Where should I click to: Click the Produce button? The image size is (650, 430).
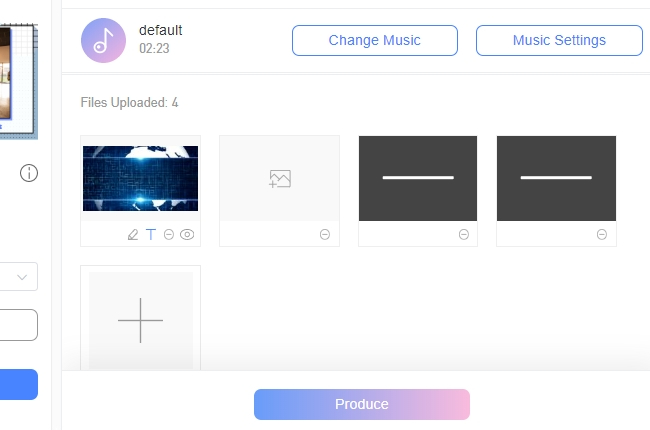(x=361, y=404)
